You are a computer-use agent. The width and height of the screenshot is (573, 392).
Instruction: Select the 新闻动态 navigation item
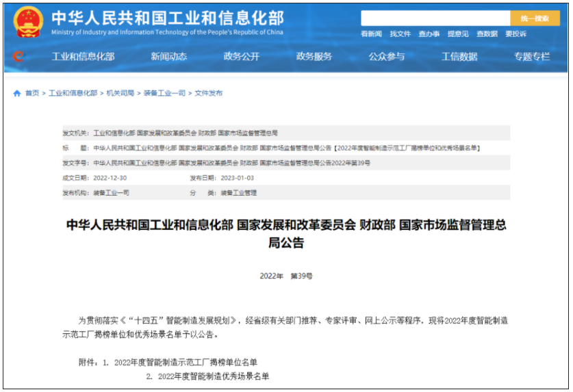(x=169, y=57)
